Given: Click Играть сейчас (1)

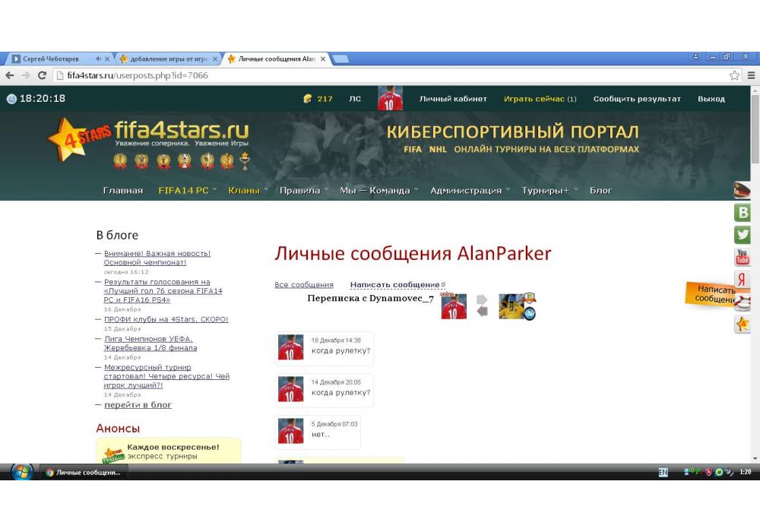Looking at the screenshot, I should click(540, 99).
